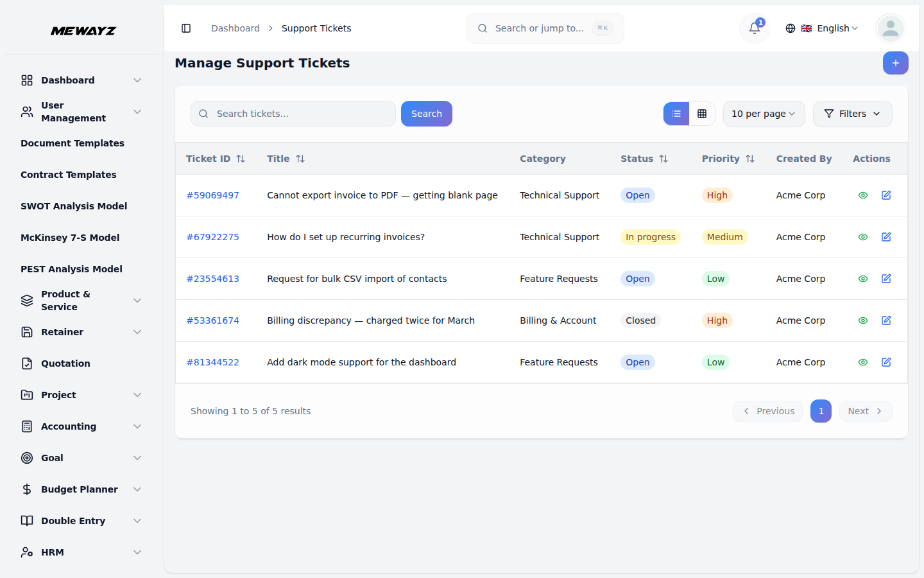Click the globe language icon in the header
Image resolution: width=924 pixels, height=578 pixels.
point(790,28)
